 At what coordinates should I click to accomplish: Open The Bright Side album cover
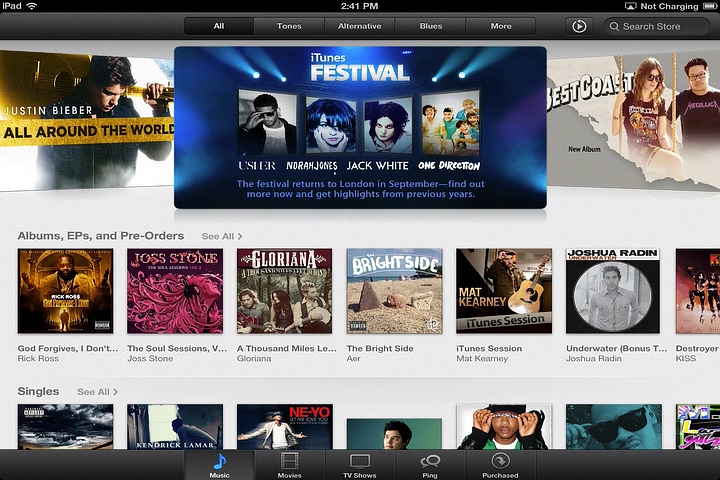pos(394,291)
